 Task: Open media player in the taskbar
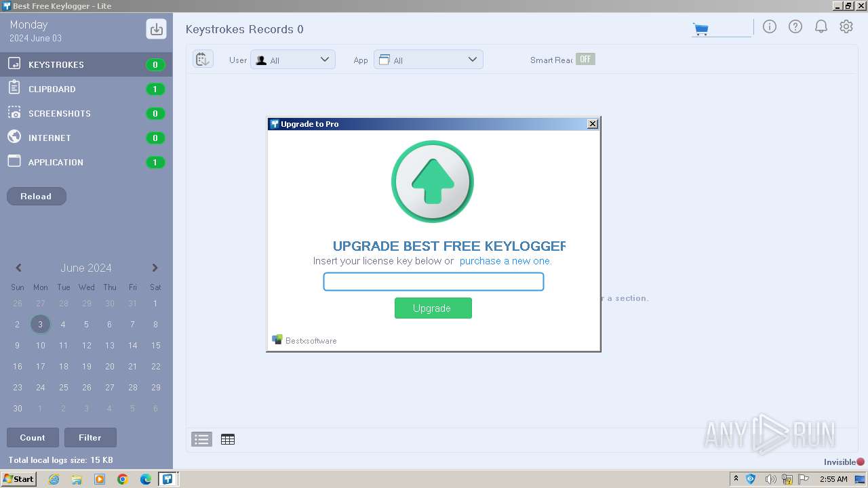(x=100, y=479)
